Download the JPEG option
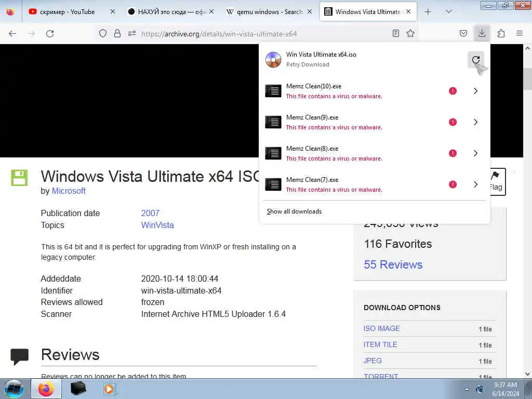Viewport: 532px width, 399px height. 373,361
